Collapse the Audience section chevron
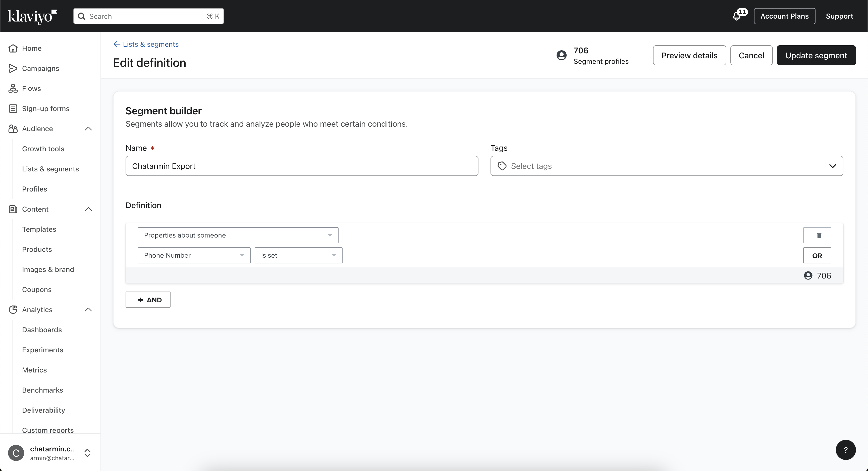The image size is (868, 471). tap(88, 129)
